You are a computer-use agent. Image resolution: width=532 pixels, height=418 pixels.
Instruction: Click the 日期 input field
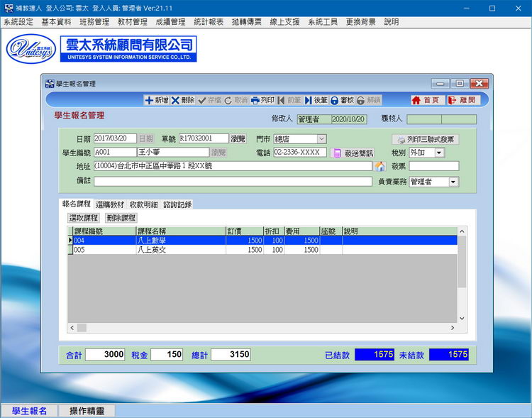[x=115, y=138]
